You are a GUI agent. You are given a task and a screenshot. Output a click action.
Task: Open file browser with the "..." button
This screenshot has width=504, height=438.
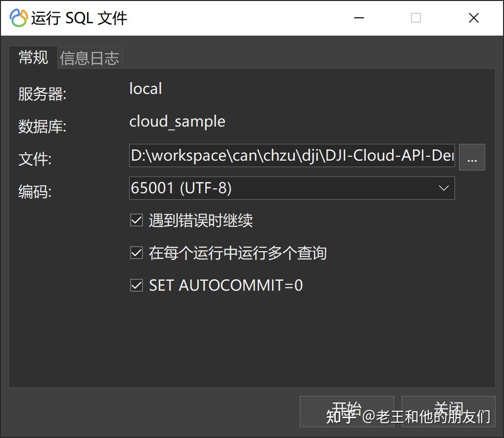click(x=472, y=157)
